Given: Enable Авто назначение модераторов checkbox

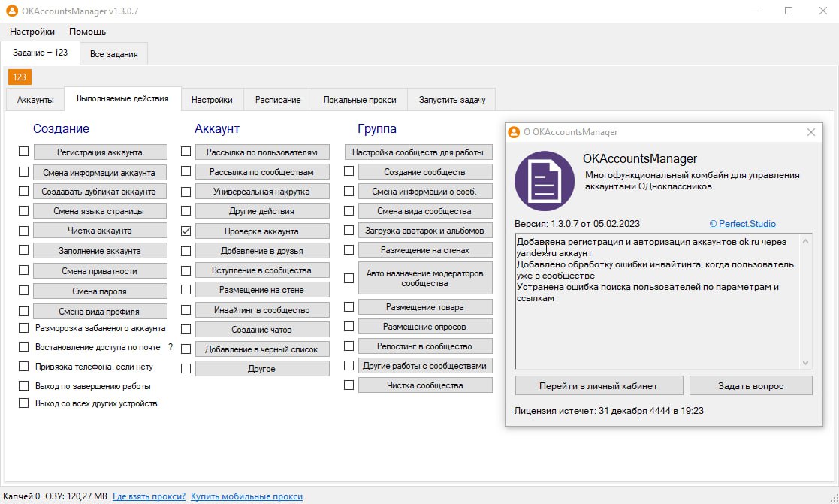Looking at the screenshot, I should (349, 278).
